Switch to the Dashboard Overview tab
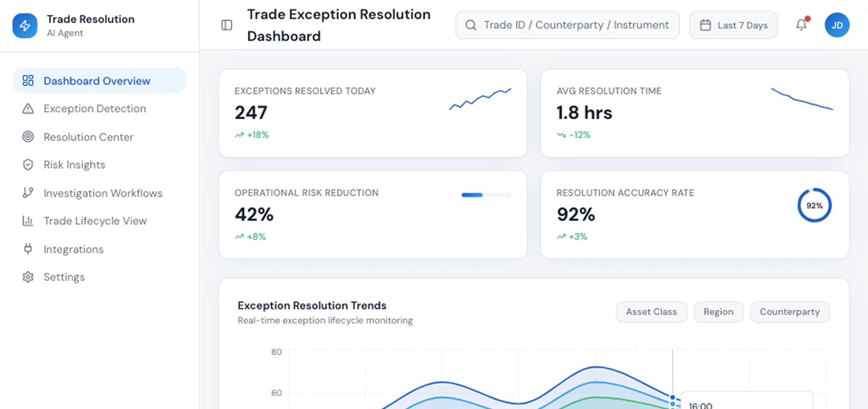This screenshot has width=868, height=409. 97,80
